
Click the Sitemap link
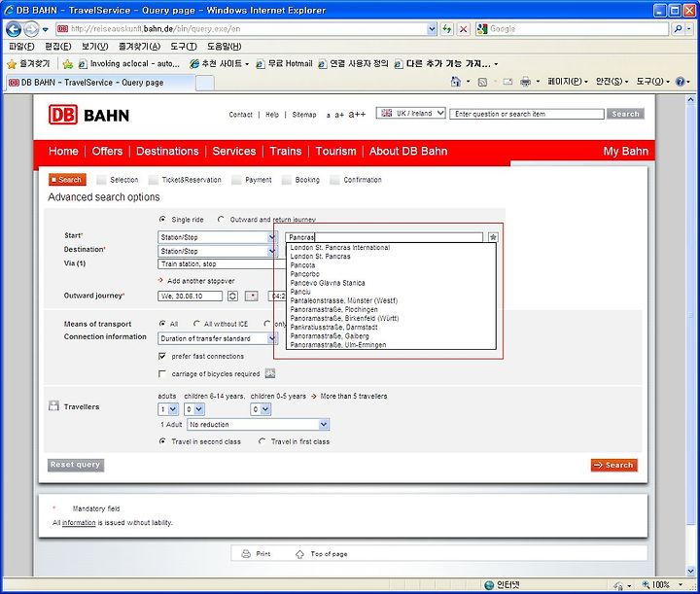click(x=304, y=115)
